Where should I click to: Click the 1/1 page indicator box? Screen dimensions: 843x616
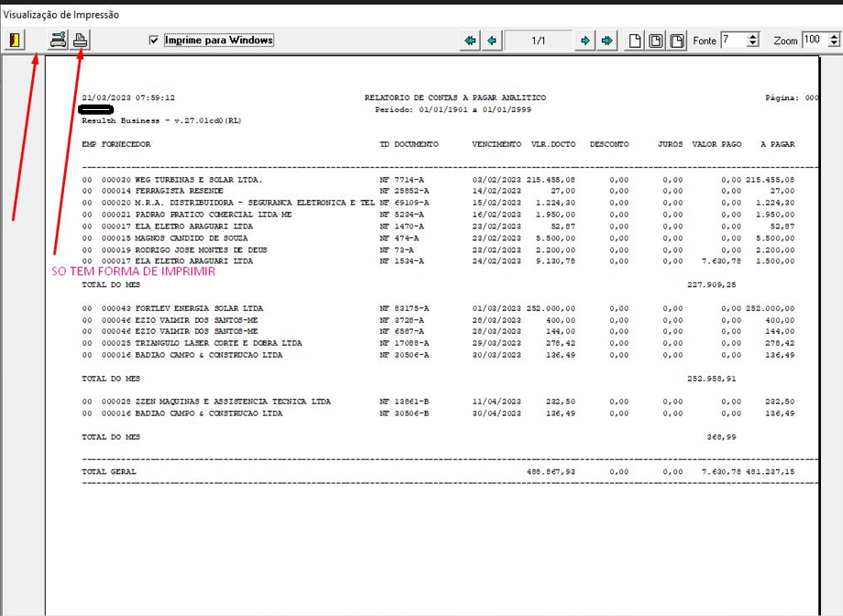coord(538,40)
